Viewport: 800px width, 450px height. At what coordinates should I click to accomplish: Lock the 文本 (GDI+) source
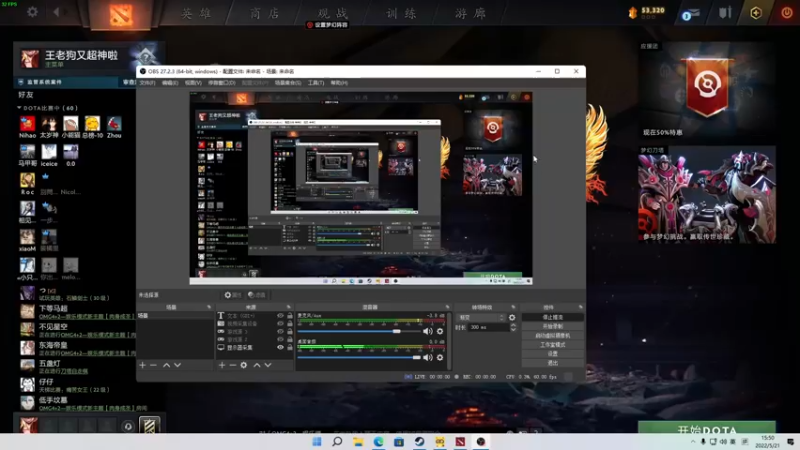click(290, 316)
